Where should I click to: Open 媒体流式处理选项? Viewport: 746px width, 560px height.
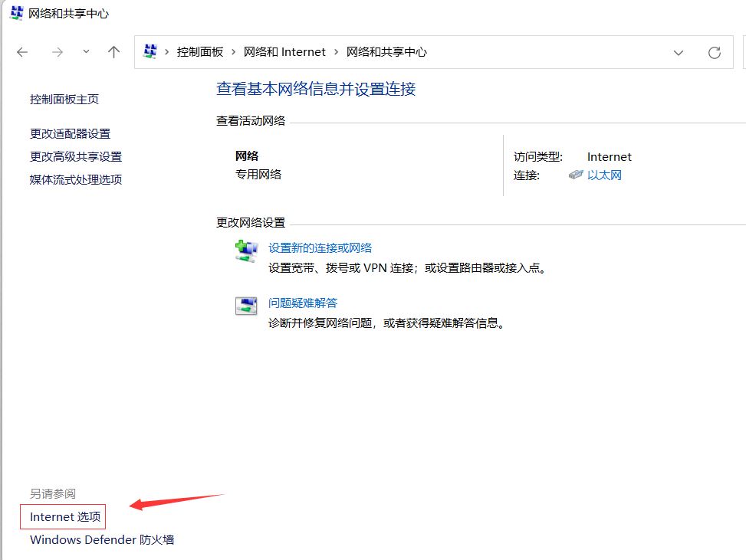[x=76, y=180]
